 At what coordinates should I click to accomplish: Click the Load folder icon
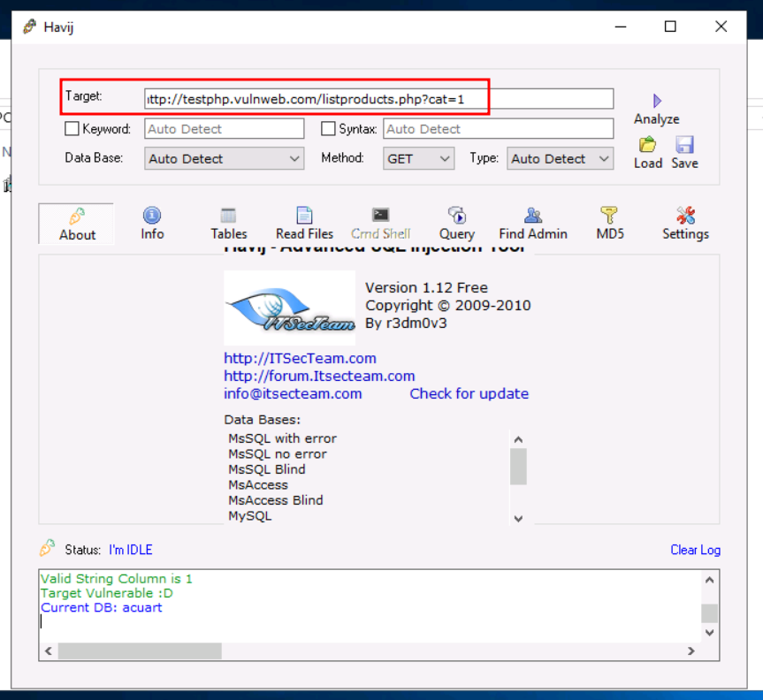click(647, 144)
